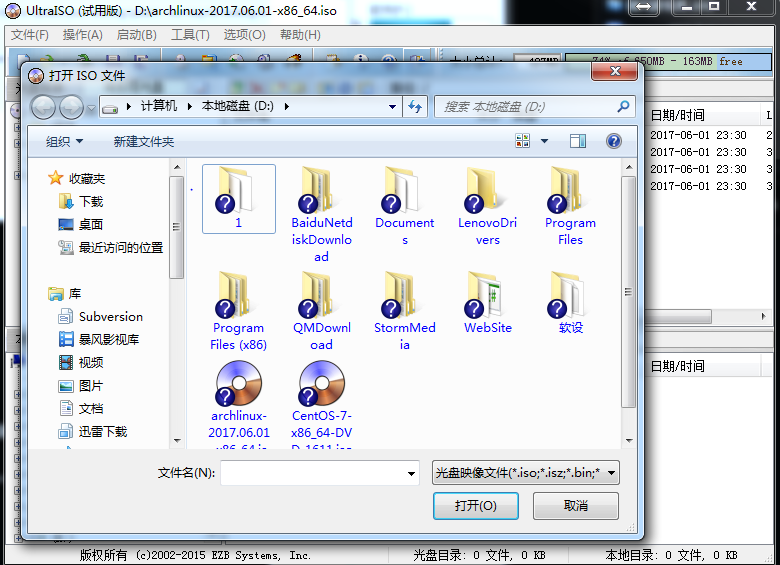Select the Program Files folder
Screen dimensions: 780x565
(570, 206)
